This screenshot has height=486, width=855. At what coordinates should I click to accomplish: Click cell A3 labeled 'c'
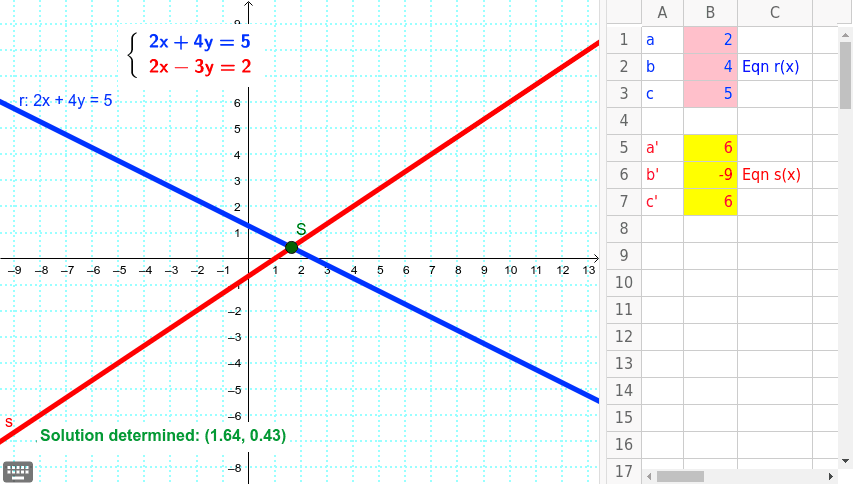pos(663,94)
